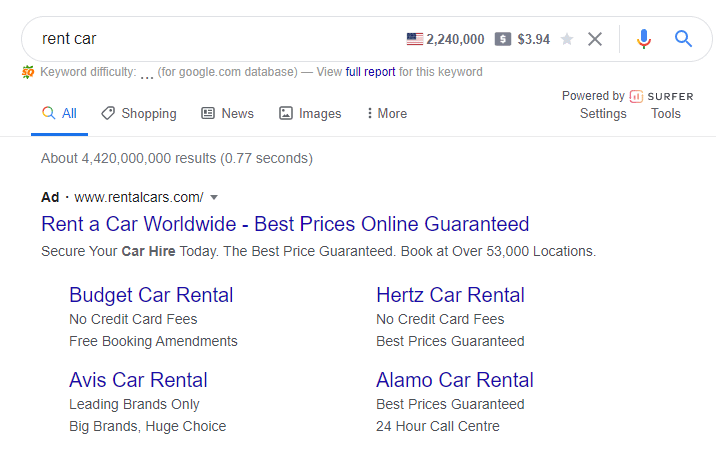This screenshot has width=716, height=450.
Task: Switch to the Images tab
Action: pos(310,113)
